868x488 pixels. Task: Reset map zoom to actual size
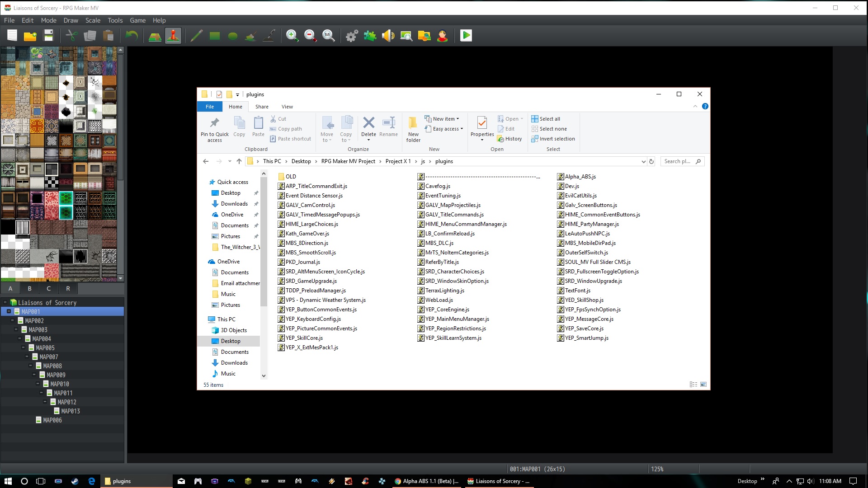(x=328, y=36)
